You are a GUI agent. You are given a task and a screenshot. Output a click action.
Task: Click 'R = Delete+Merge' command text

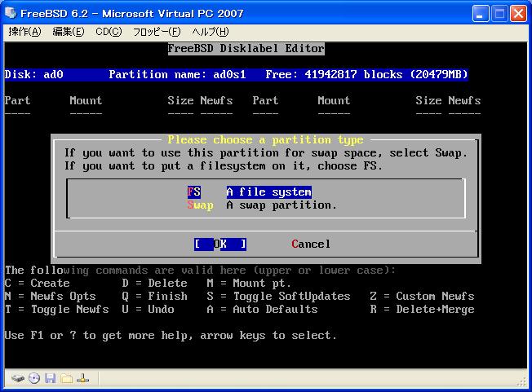pos(422,310)
